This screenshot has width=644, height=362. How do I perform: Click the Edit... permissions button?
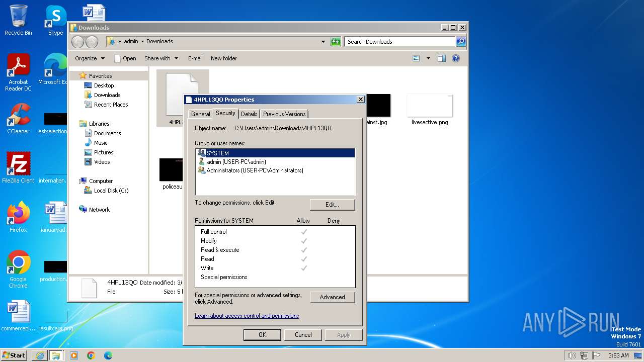tap(332, 205)
